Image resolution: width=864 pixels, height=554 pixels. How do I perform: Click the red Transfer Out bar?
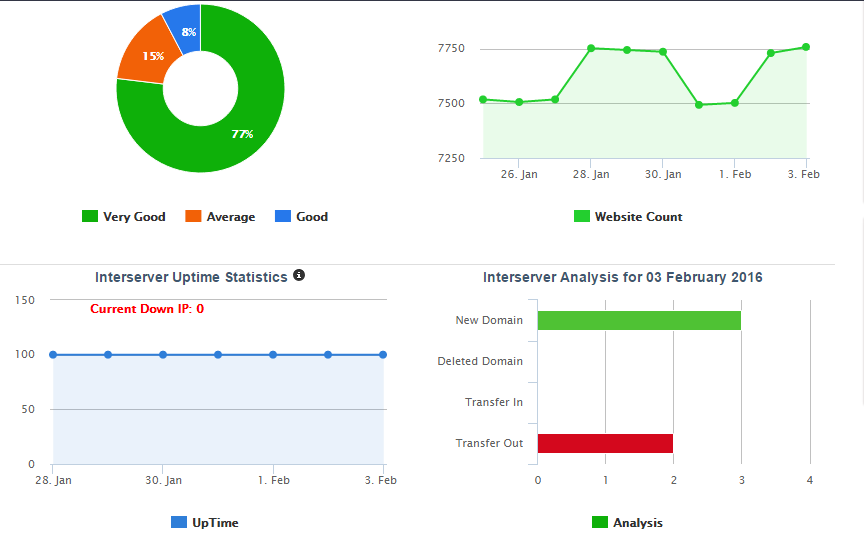(605, 443)
